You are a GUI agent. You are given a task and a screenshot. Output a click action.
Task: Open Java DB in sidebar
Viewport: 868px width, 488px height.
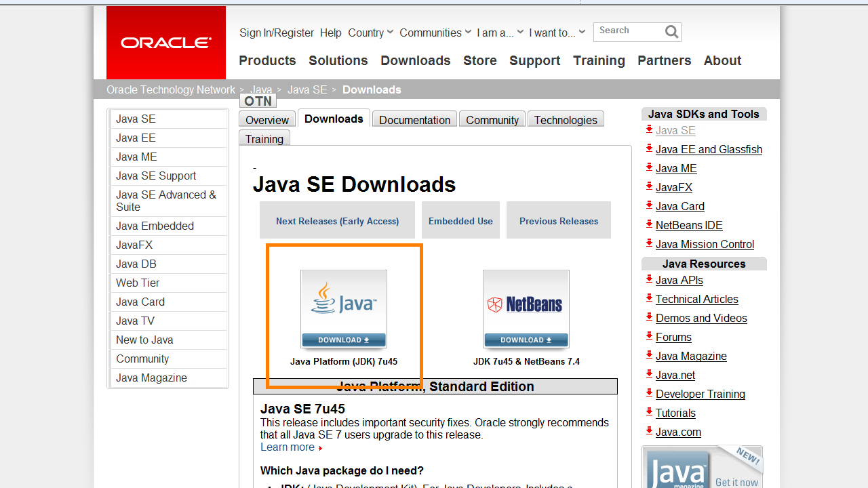[x=168, y=264]
